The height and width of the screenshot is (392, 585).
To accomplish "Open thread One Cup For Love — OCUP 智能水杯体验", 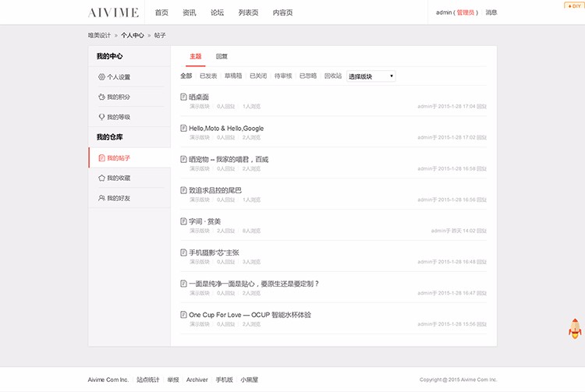I will 250,315.
